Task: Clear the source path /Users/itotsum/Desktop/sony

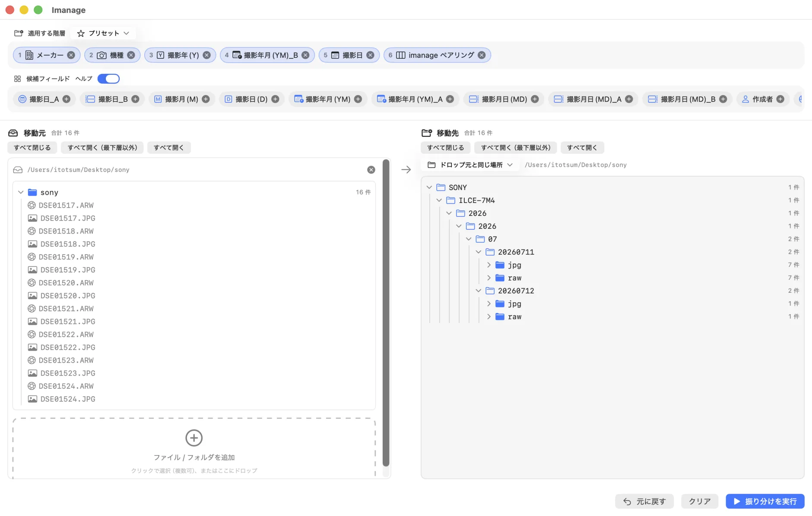Action: point(371,170)
